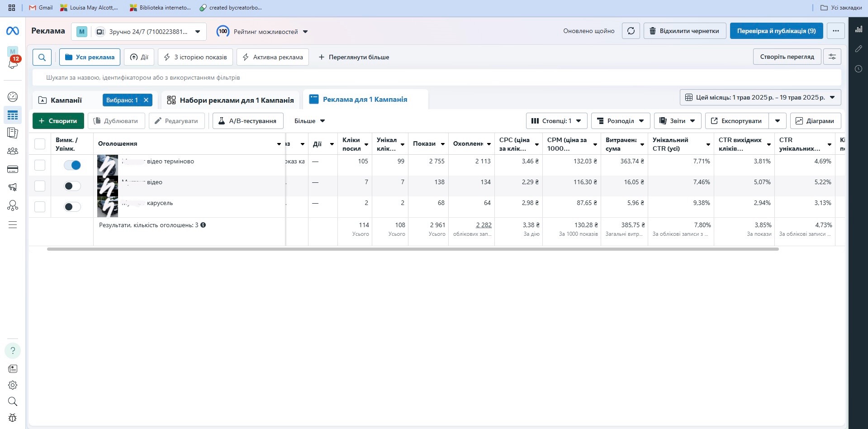Open the date range picker Цей місяць
This screenshot has width=868, height=429.
760,97
